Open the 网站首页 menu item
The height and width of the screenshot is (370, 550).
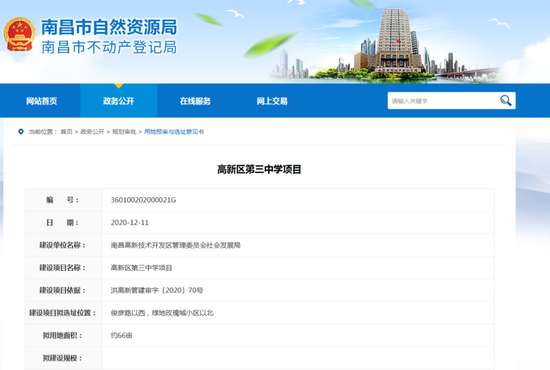[41, 101]
